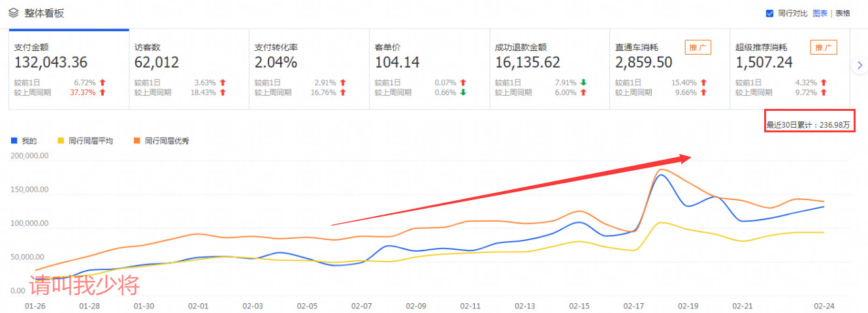Toggle the 同行对比 checkbox

[769, 13]
